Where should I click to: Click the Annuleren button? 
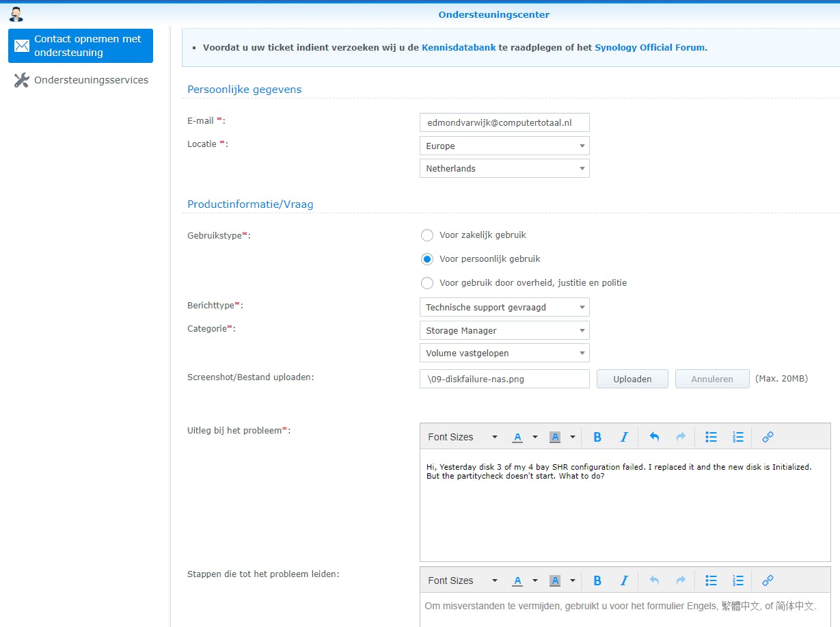(712, 379)
